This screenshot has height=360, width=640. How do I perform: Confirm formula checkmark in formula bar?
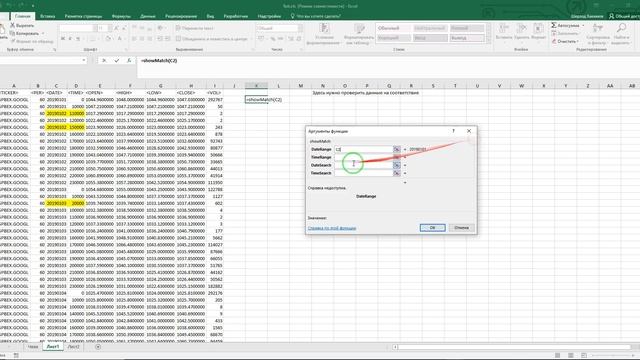point(117,60)
